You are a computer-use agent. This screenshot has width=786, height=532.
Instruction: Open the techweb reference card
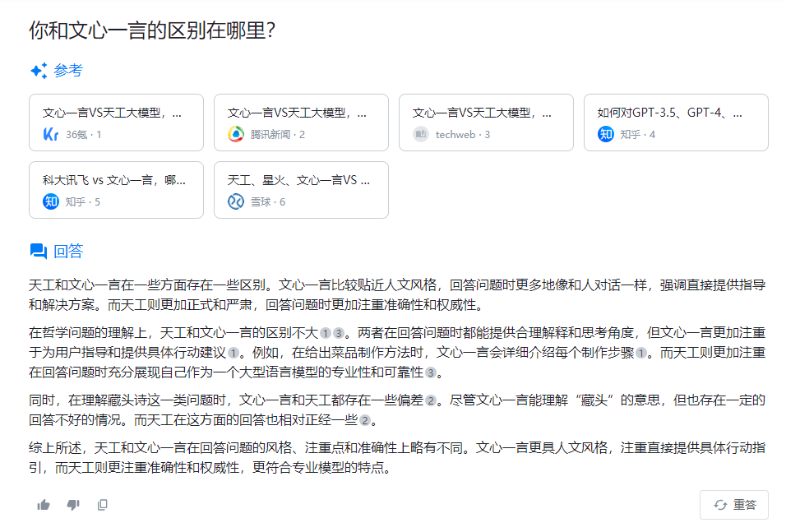pyautogui.click(x=486, y=123)
